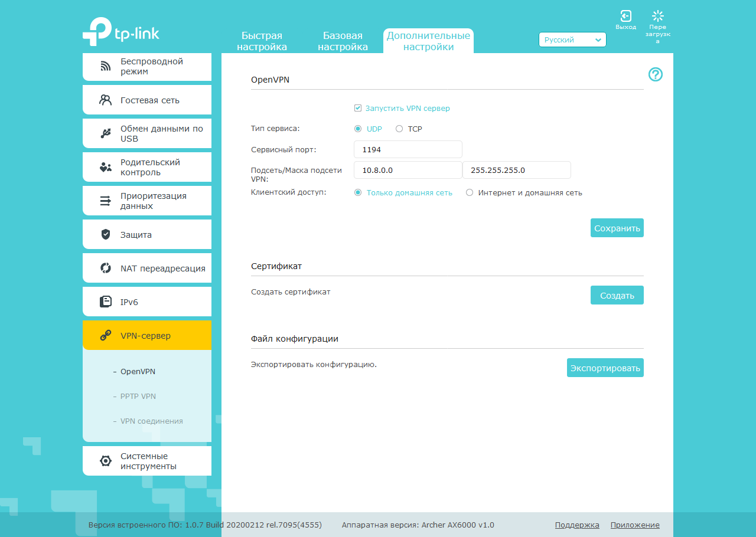
Task: Choose Интернет и домашняя сеть client access
Action: (470, 192)
